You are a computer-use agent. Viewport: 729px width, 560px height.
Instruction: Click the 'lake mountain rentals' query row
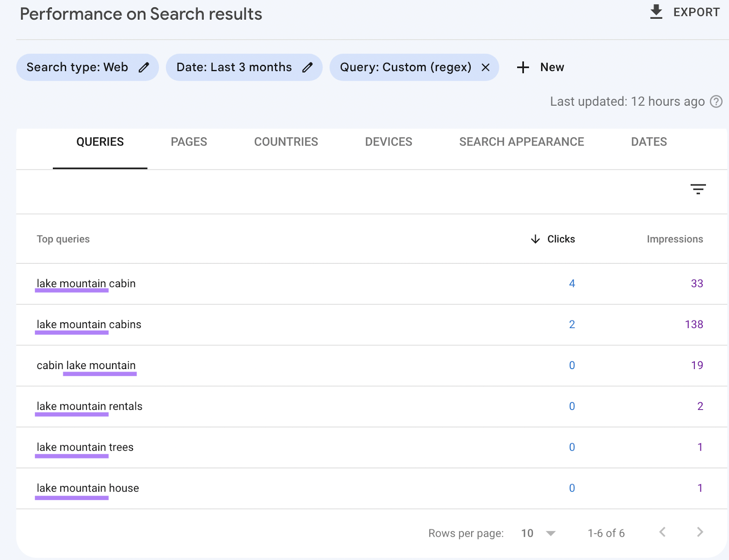89,406
